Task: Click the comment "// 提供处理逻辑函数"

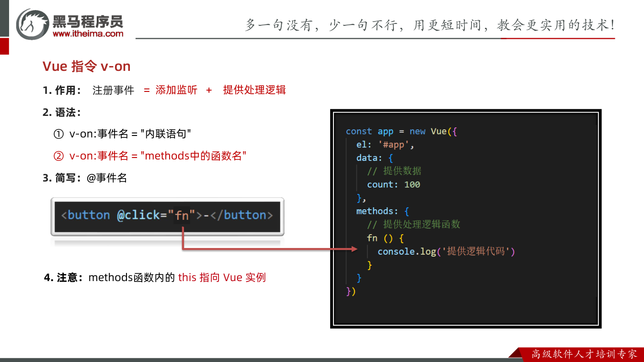Action: (x=414, y=224)
